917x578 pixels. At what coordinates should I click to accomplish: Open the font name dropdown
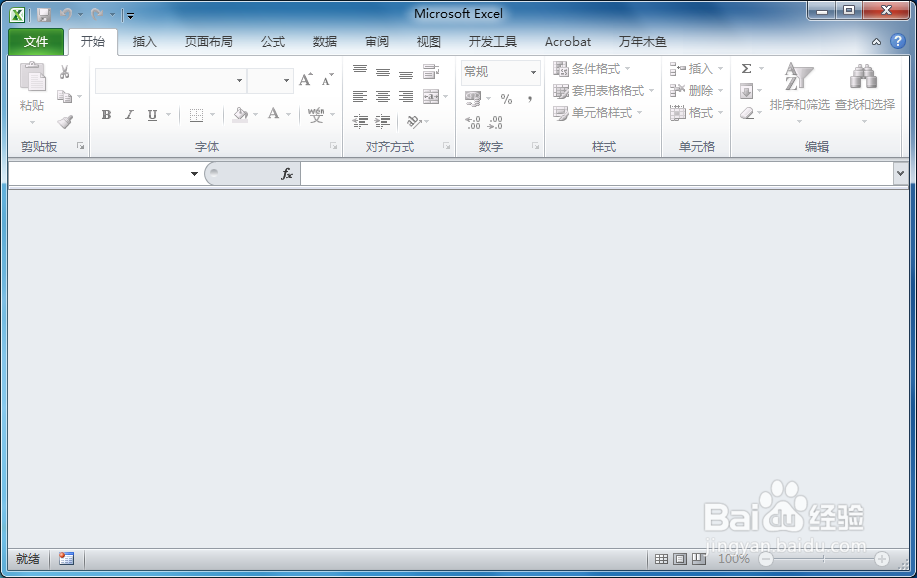[239, 81]
